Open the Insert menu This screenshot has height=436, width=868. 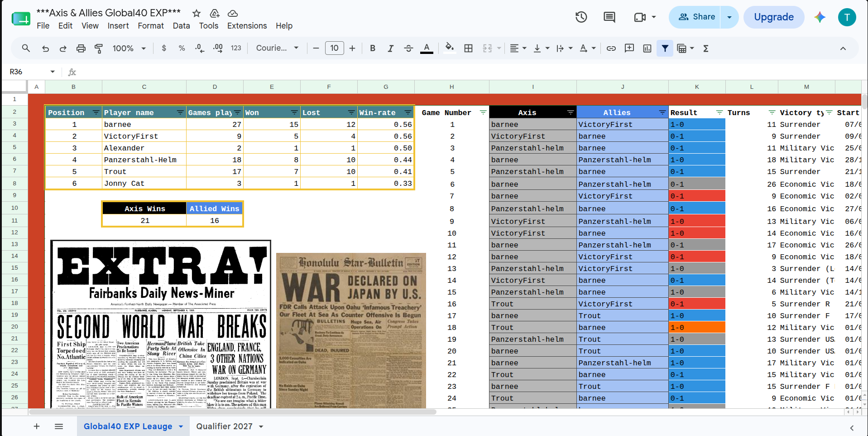click(118, 26)
